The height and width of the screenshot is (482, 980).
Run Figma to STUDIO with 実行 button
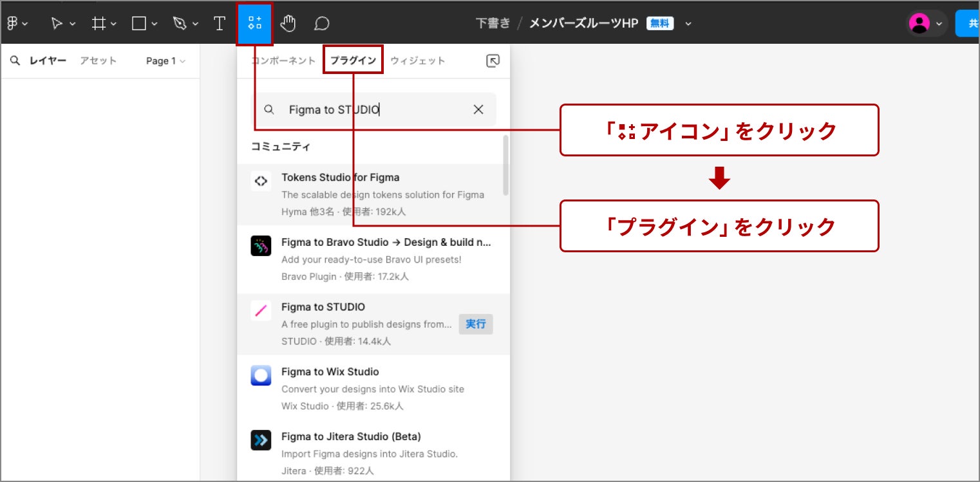tap(476, 324)
